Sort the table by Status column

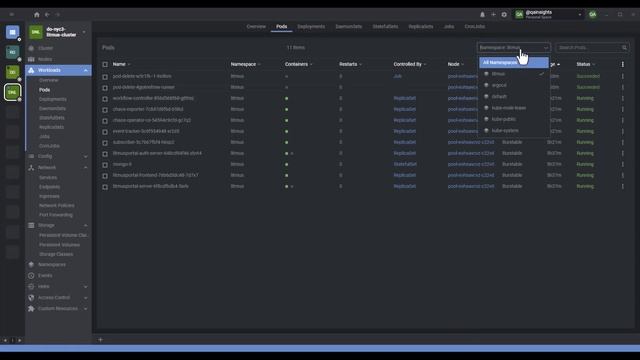click(x=583, y=64)
